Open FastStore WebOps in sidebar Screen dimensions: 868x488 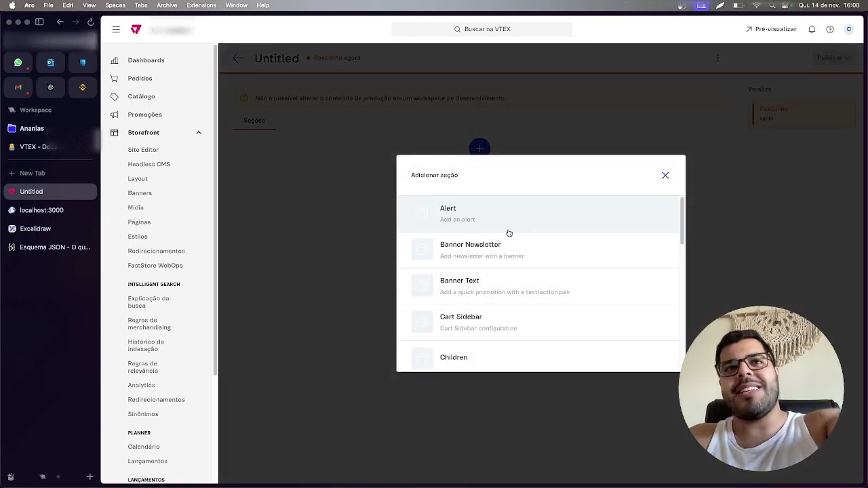point(155,266)
